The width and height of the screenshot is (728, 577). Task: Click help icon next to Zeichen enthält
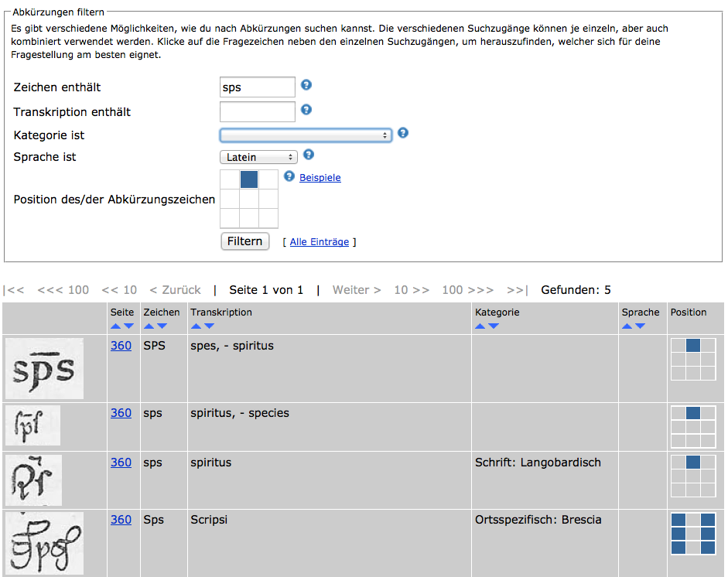tap(306, 85)
